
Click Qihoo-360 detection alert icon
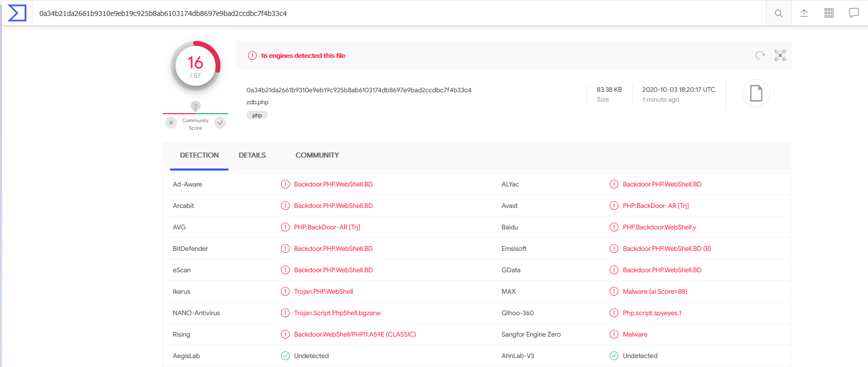tap(614, 313)
